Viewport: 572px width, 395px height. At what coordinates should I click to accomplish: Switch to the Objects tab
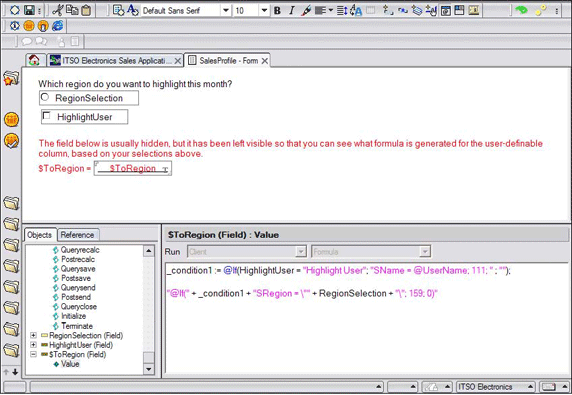(40, 235)
